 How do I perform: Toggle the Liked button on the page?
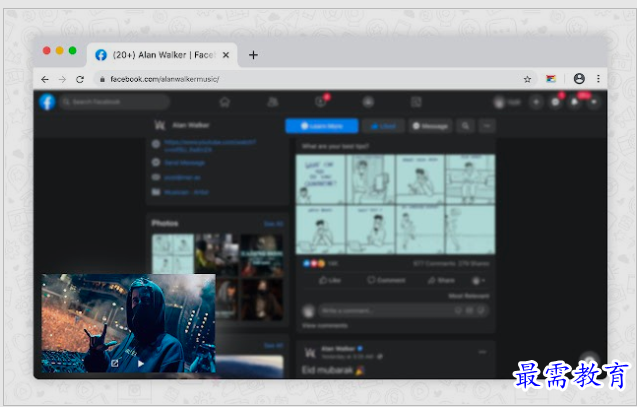tap(384, 126)
